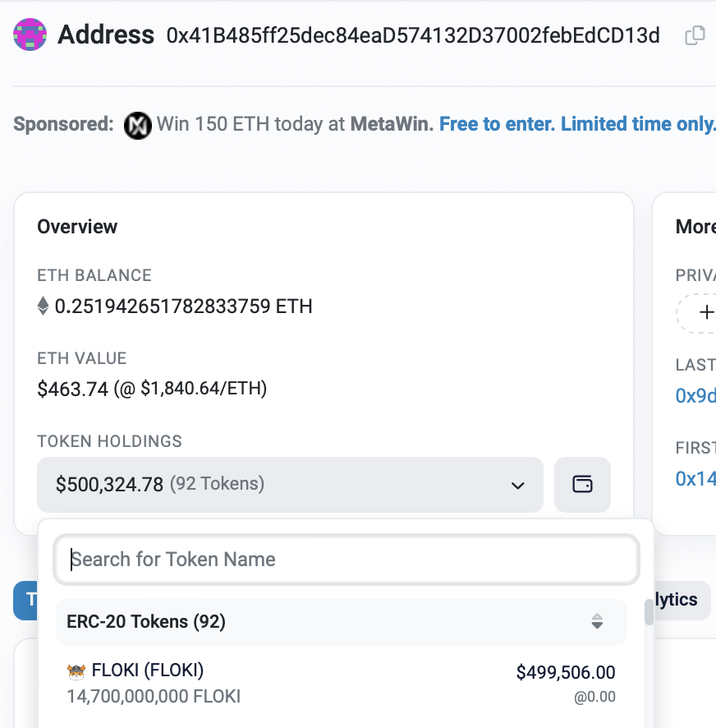This screenshot has height=728, width=716.
Task: Open the wallet token holdings page icon
Action: (x=582, y=485)
